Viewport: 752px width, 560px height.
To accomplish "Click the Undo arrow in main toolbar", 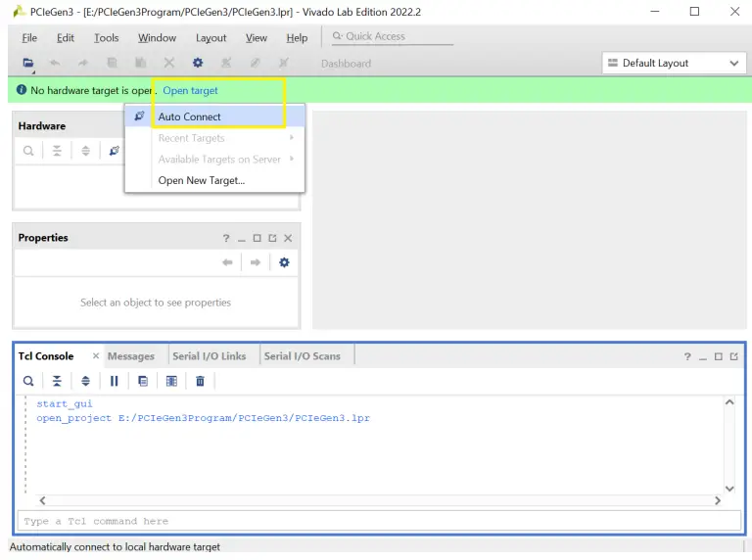I will pos(55,63).
